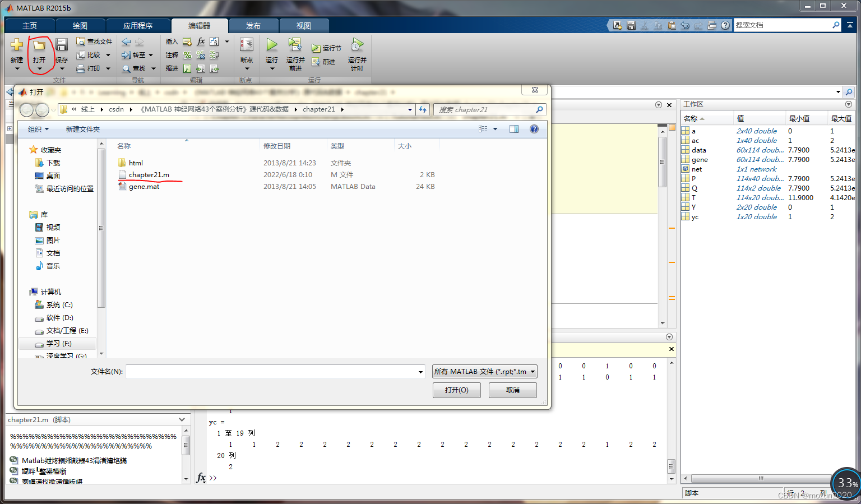This screenshot has height=504, width=861.
Task: Switch to the Publish (发布) tab
Action: [x=253, y=26]
